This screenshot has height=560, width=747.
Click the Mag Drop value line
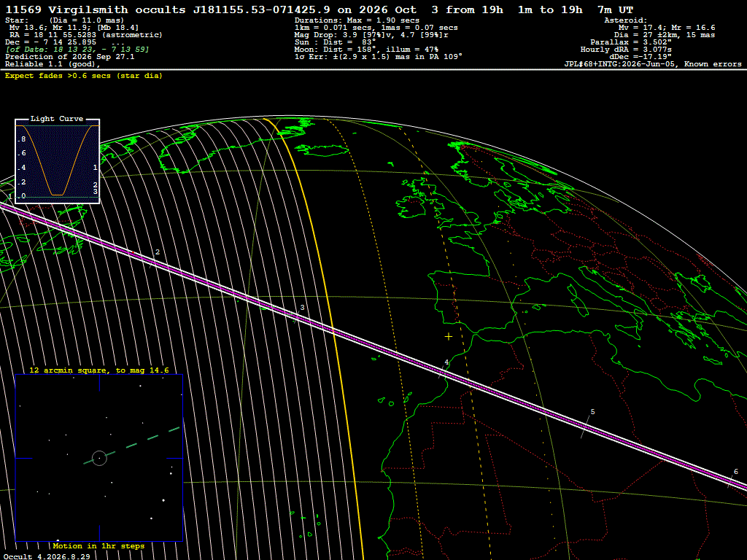click(x=371, y=35)
